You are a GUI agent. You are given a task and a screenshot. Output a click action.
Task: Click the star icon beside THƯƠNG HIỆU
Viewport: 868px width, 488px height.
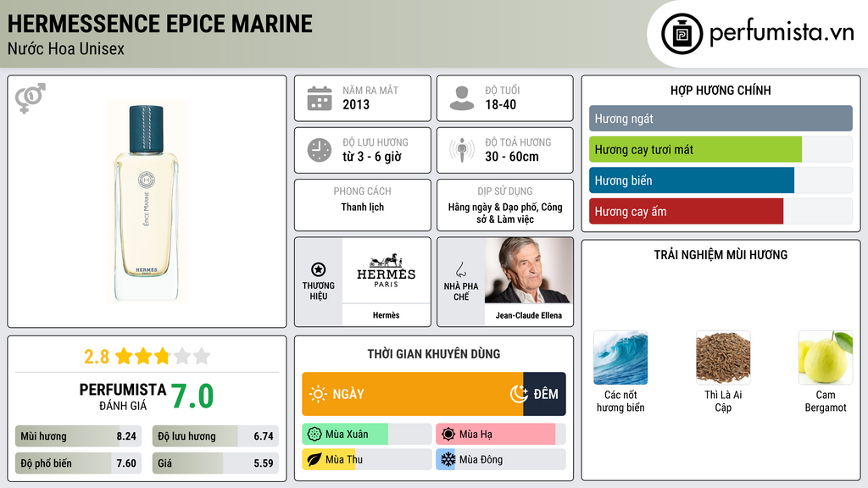point(317,269)
